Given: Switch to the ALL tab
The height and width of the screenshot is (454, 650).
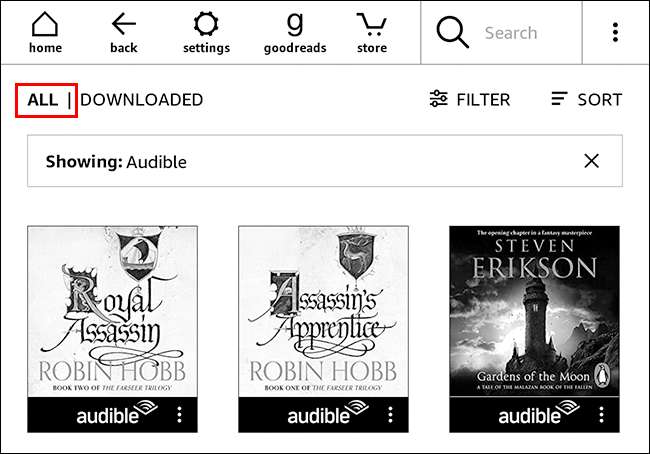Looking at the screenshot, I should coord(43,100).
